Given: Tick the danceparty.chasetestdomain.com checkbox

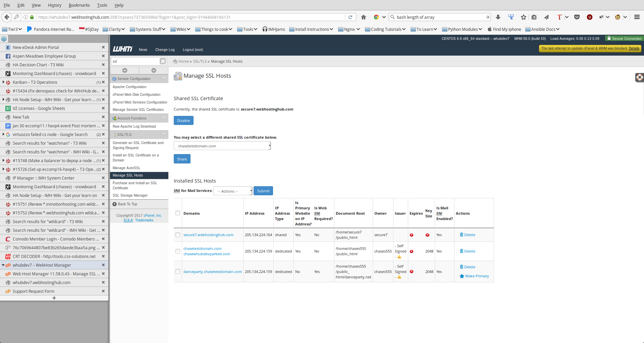Looking at the screenshot, I should pyautogui.click(x=178, y=272).
